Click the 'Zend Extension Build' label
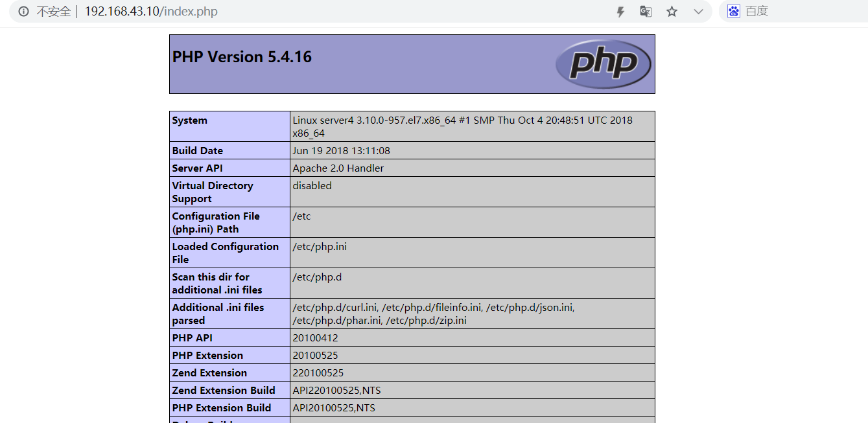Viewport: 868px width, 423px height. 224,391
